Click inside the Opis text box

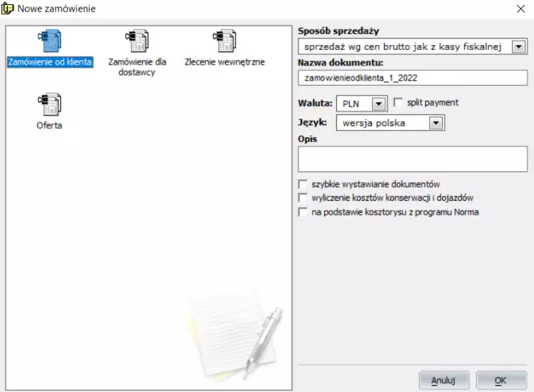coord(413,159)
